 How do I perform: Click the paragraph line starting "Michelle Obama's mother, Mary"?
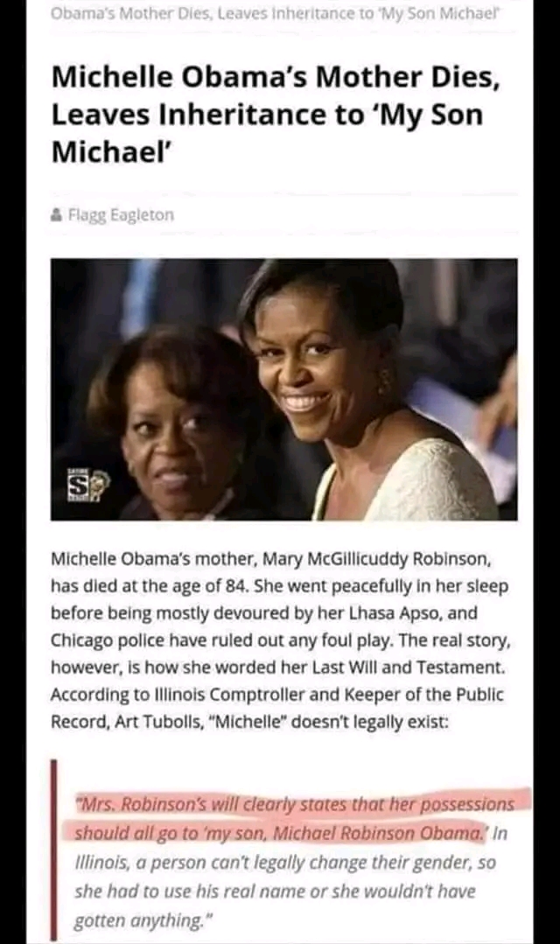point(271,559)
